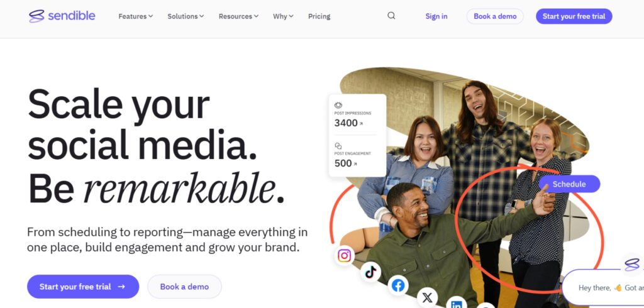The image size is (644, 308).
Task: Expand the Solutions menu
Action: (186, 16)
